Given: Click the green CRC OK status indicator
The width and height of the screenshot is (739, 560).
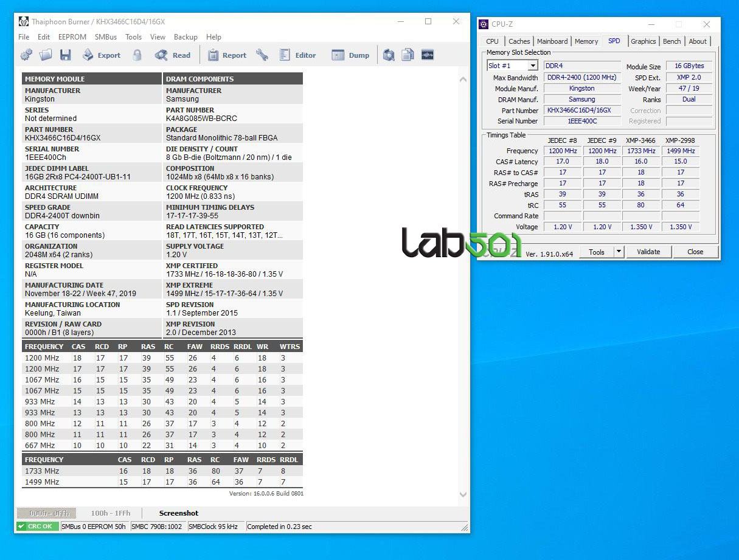Looking at the screenshot, I should click(38, 527).
